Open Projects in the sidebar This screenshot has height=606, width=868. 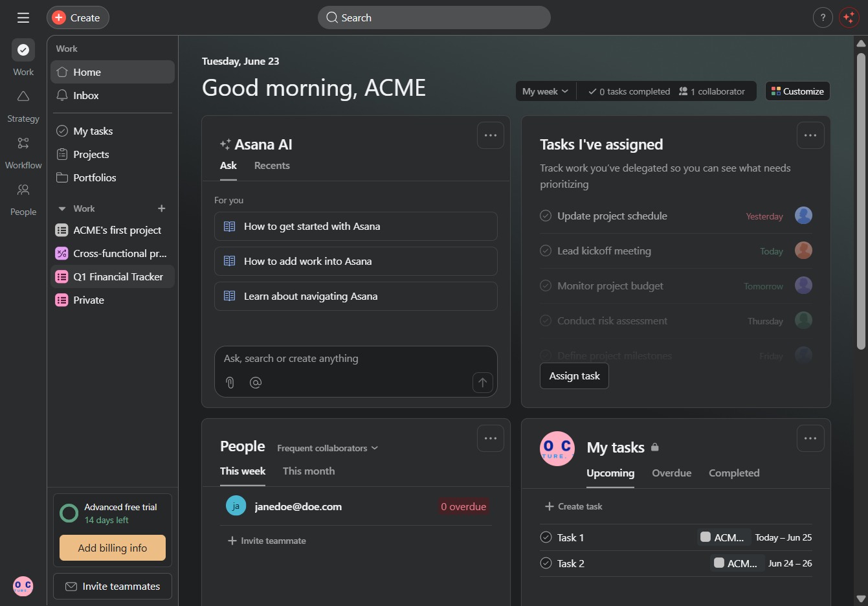point(113,154)
